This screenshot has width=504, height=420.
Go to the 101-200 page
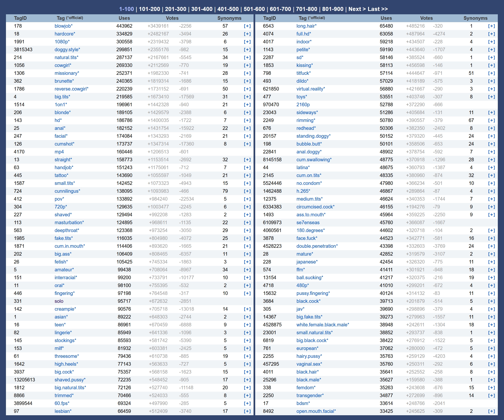tap(149, 9)
